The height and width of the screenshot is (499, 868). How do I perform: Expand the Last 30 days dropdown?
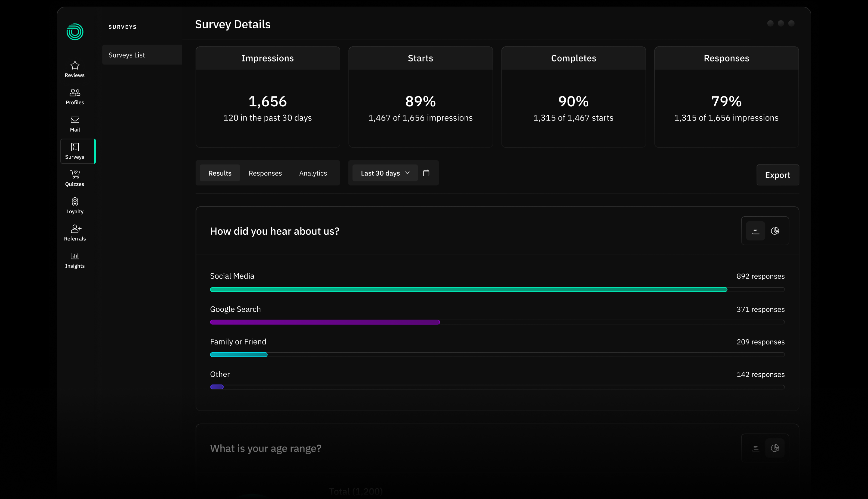[385, 173]
